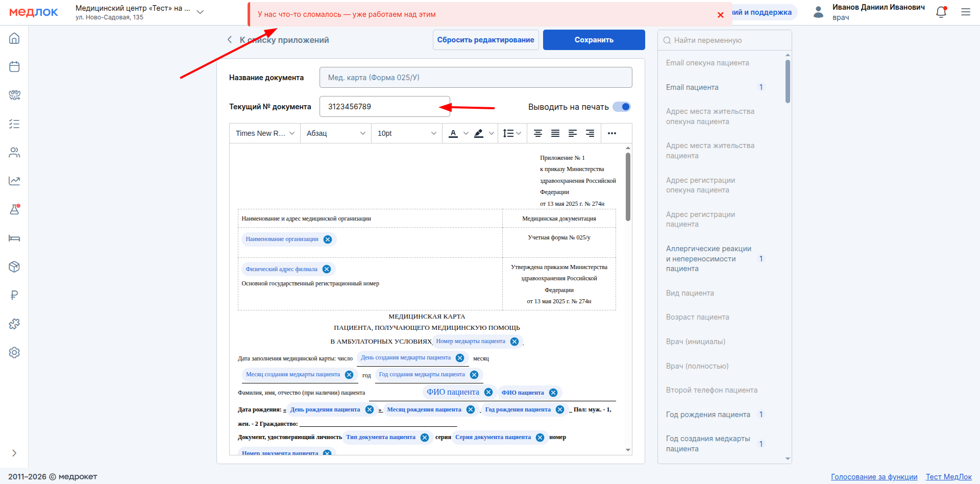980x484 pixels.
Task: Click the home icon in the left sidebar
Action: (14, 38)
